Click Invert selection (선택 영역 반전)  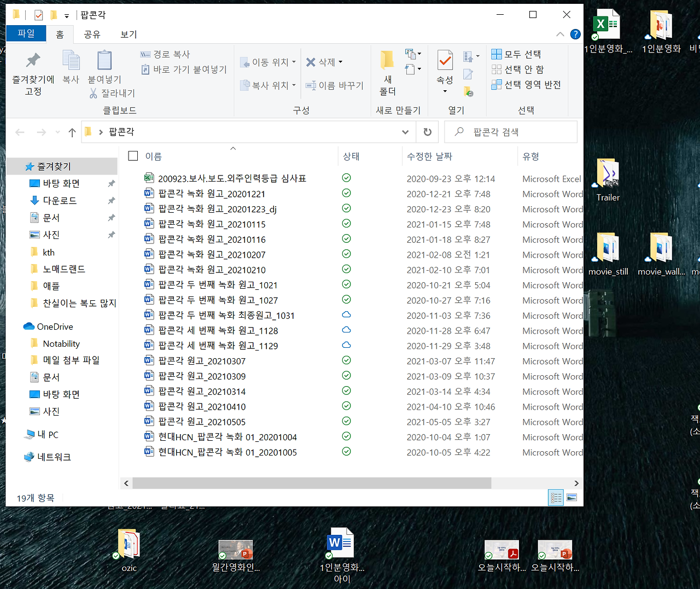coord(526,85)
